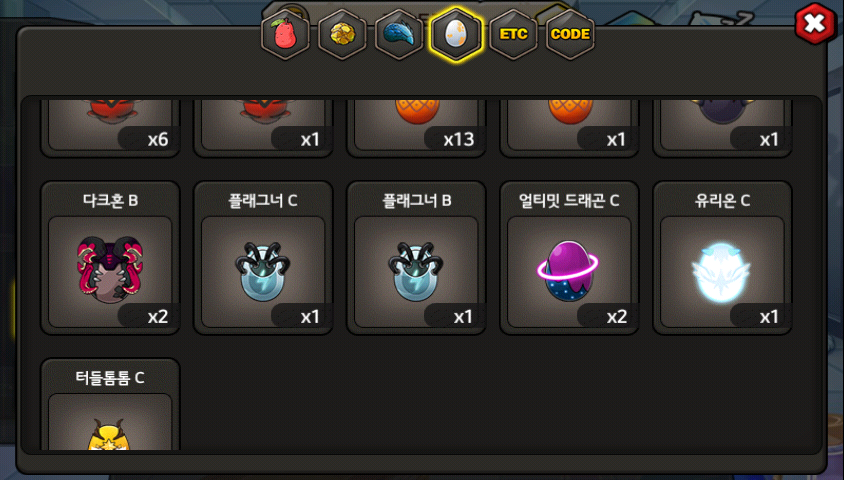Screen dimensions: 844x480
Task: Close the inventory with the red X
Action: (815, 23)
